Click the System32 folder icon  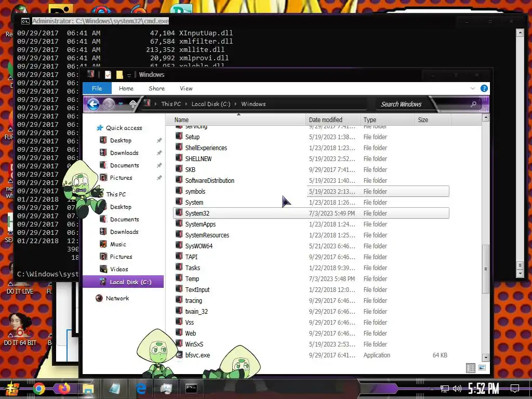[x=179, y=212]
